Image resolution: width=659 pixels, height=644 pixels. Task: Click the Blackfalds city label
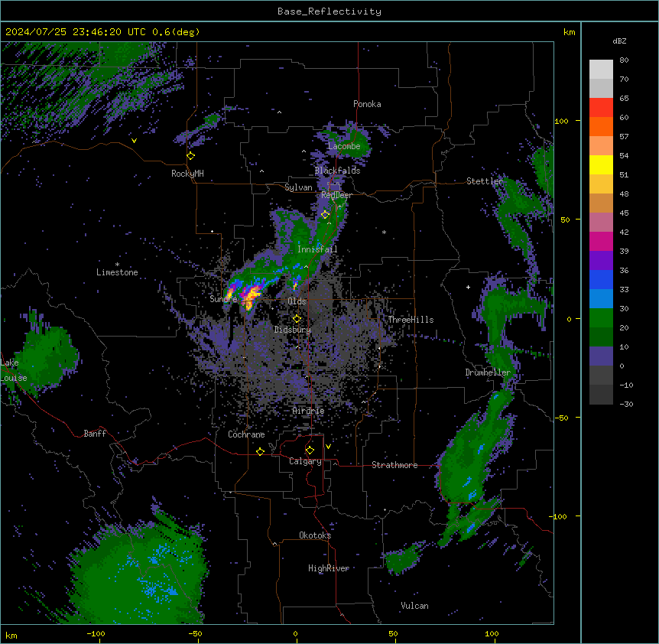pos(337,171)
